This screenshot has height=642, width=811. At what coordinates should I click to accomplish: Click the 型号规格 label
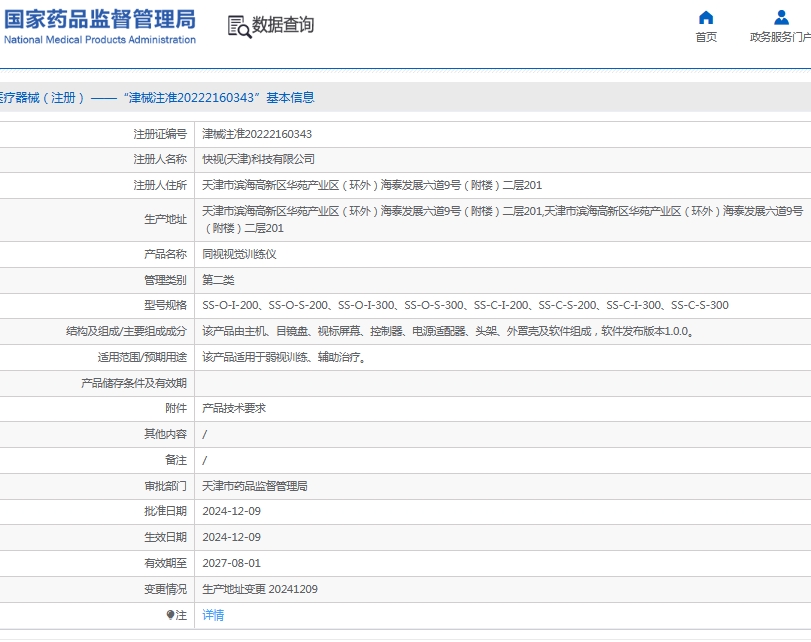tap(166, 305)
